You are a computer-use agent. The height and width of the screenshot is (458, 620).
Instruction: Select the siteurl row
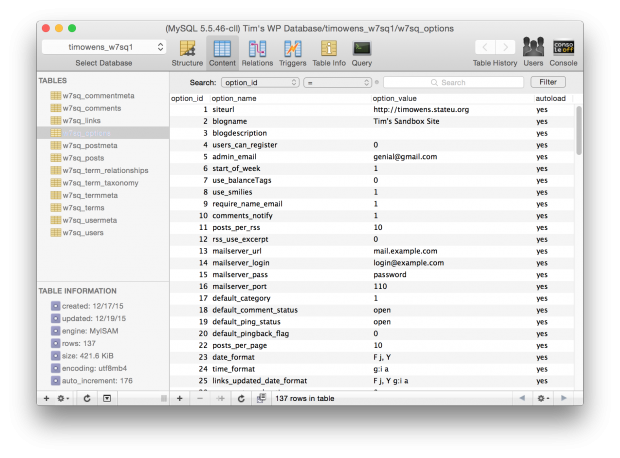pos(372,110)
